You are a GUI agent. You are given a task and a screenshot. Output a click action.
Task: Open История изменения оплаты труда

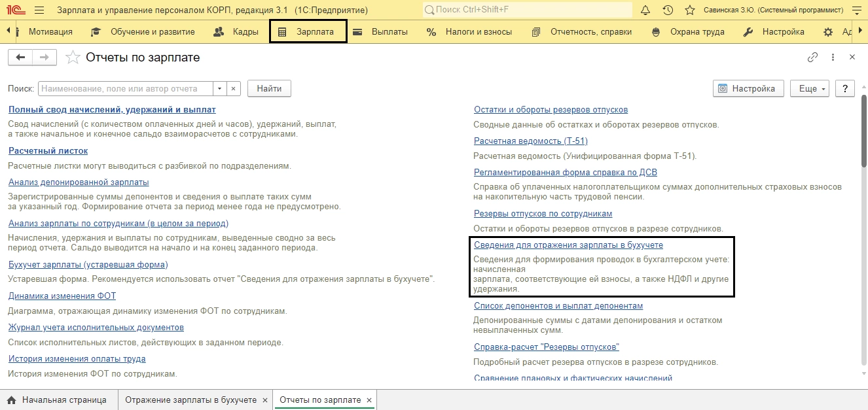[x=77, y=359]
